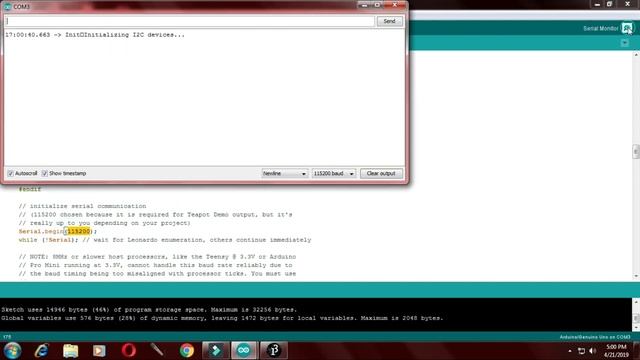Screen dimensions: 640x360
Task: Open the Windows Start menu orb
Action: (12, 351)
